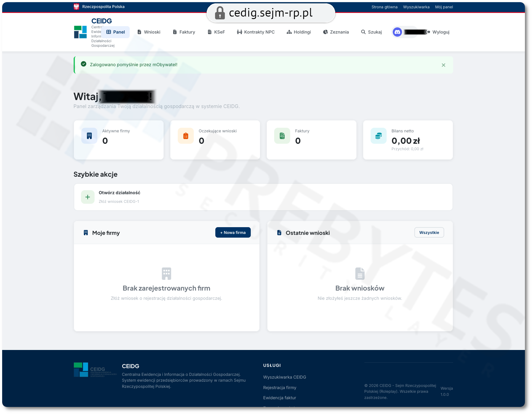Open the Holdingi navigation item
This screenshot has width=532, height=414.
[x=299, y=32]
